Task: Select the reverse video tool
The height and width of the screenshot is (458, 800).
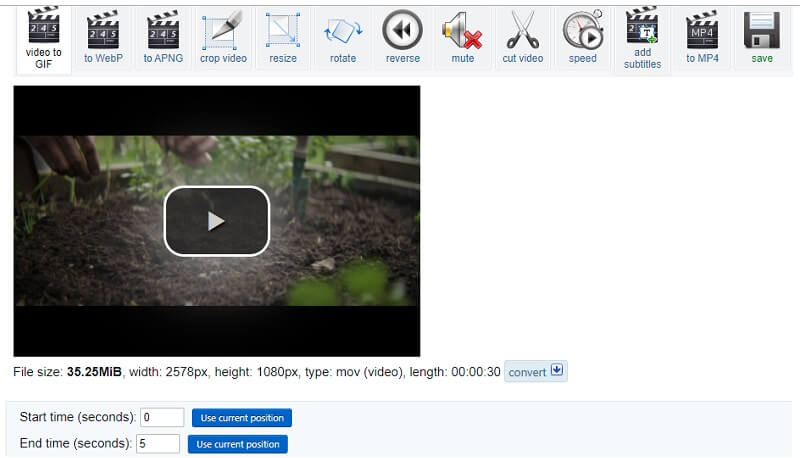Action: tap(403, 37)
